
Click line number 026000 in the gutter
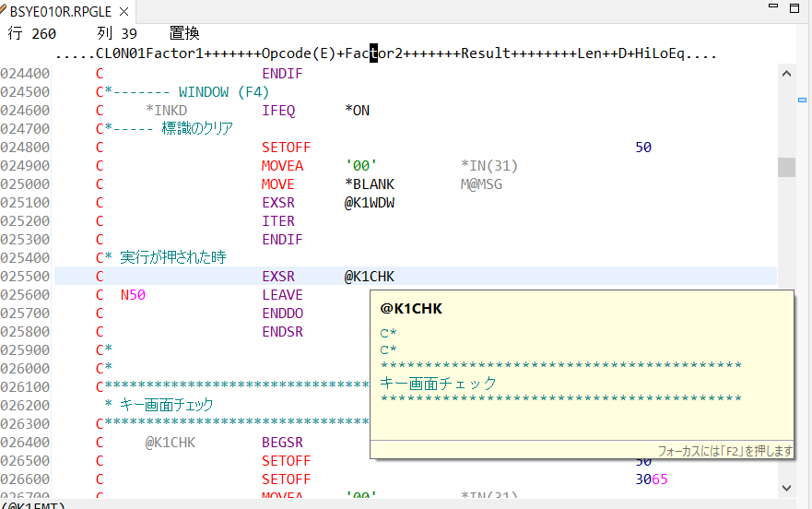(x=25, y=369)
